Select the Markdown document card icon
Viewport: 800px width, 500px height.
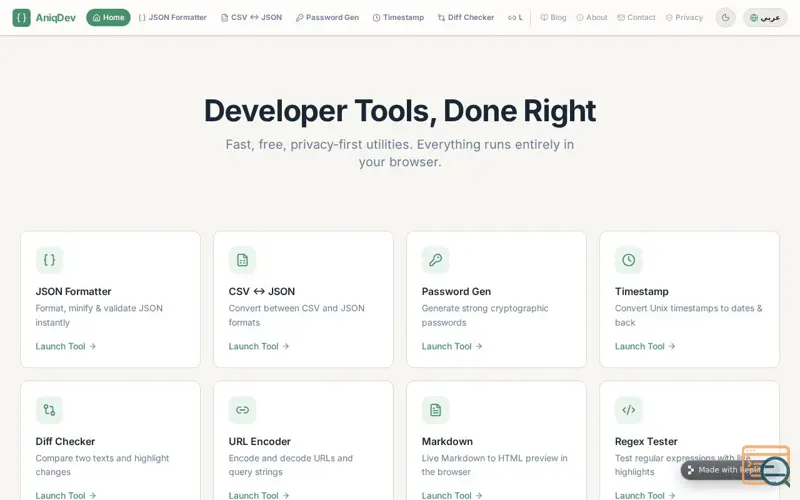pyautogui.click(x=435, y=410)
